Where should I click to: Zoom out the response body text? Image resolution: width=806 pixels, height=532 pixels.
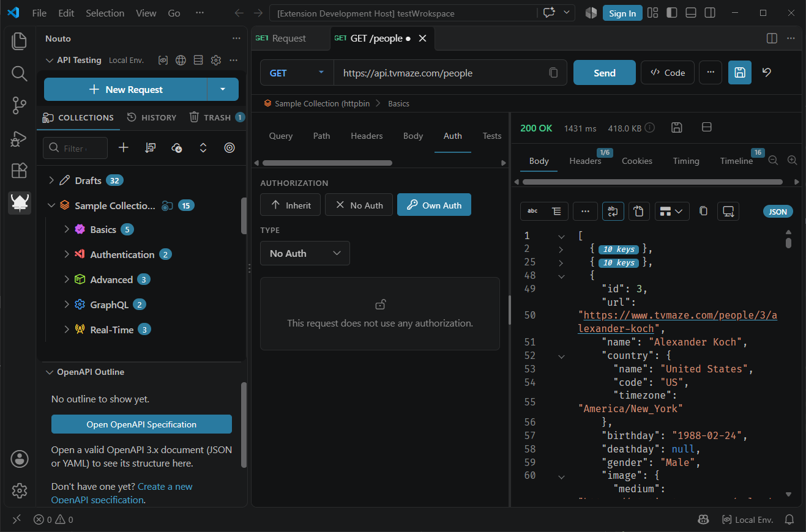pos(773,160)
